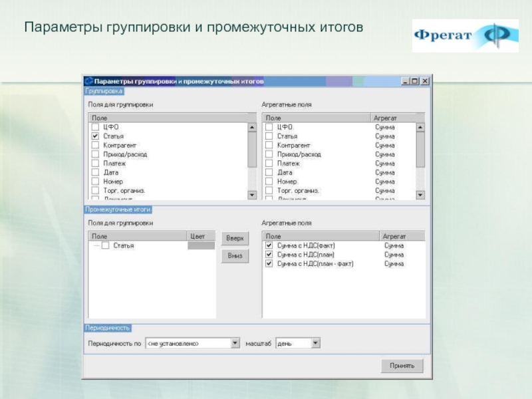Image resolution: width=532 pixels, height=399 pixels.
Task: Click the Сумма aggregate value for Сумма с НДС(факт)
Action: pos(394,245)
